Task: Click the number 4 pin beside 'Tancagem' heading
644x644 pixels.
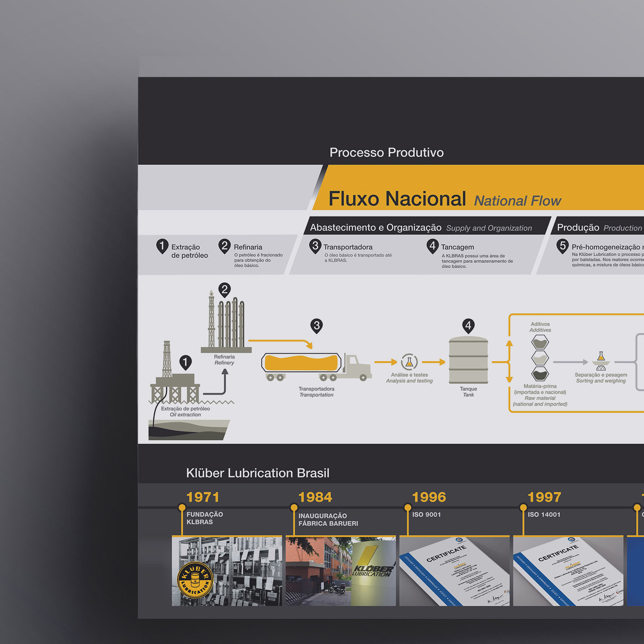Action: point(433,246)
